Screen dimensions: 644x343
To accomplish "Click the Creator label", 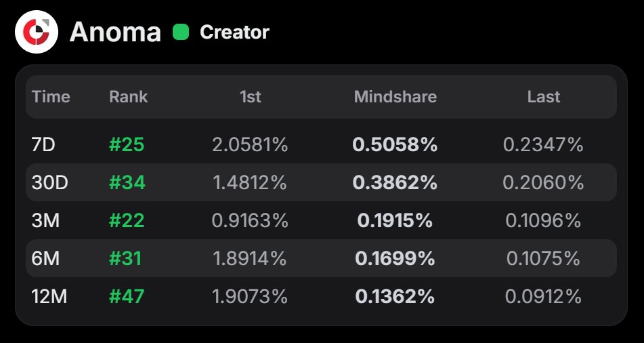I will [234, 32].
